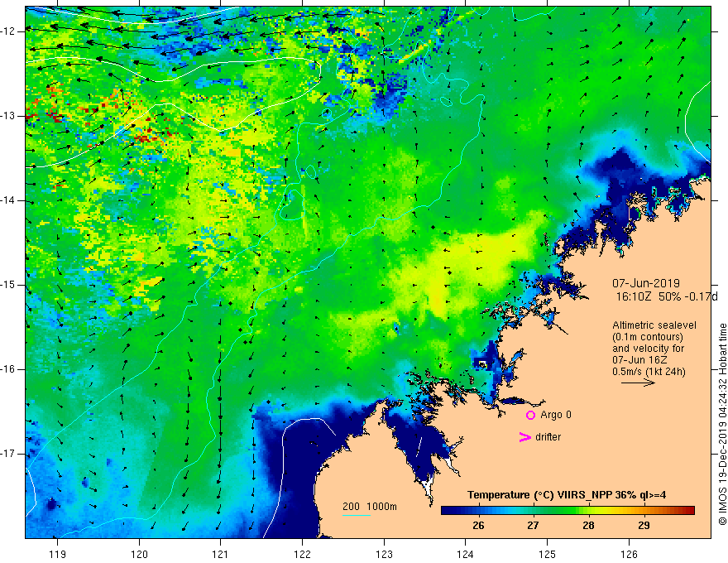The image size is (728, 563).
Task: Click longitude axis label 124
Action: click(465, 554)
